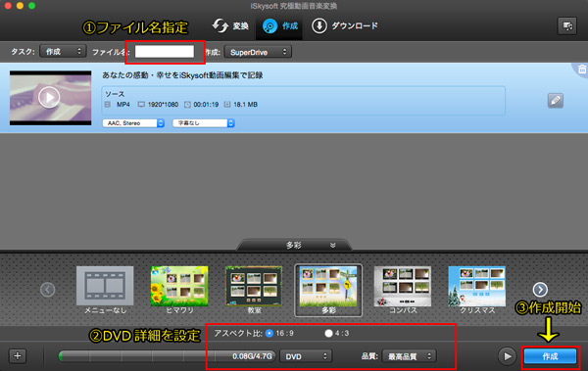
Task: Click the ソース label
Action: tap(115, 94)
